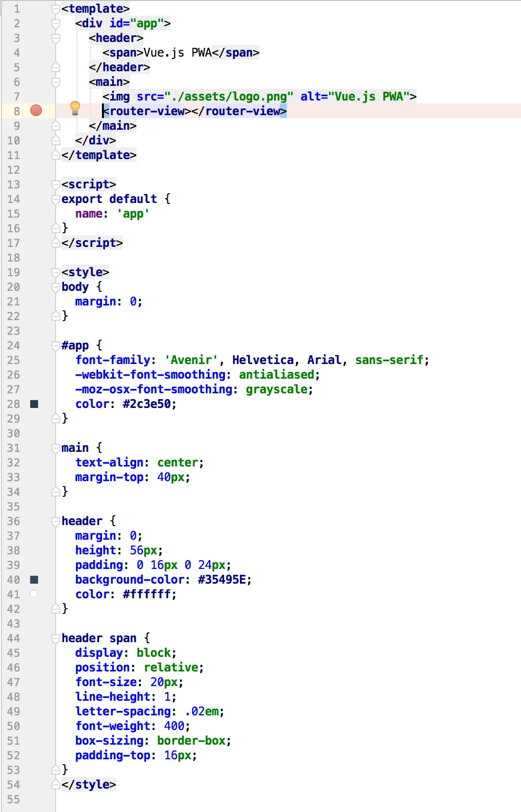
Task: Click the -webkit-font-smoothing property
Action: tap(150, 375)
